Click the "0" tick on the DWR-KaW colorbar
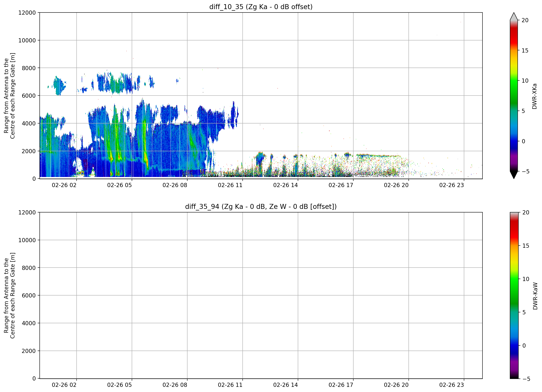Image resolution: width=542 pixels, height=392 pixels. pyautogui.click(x=524, y=346)
